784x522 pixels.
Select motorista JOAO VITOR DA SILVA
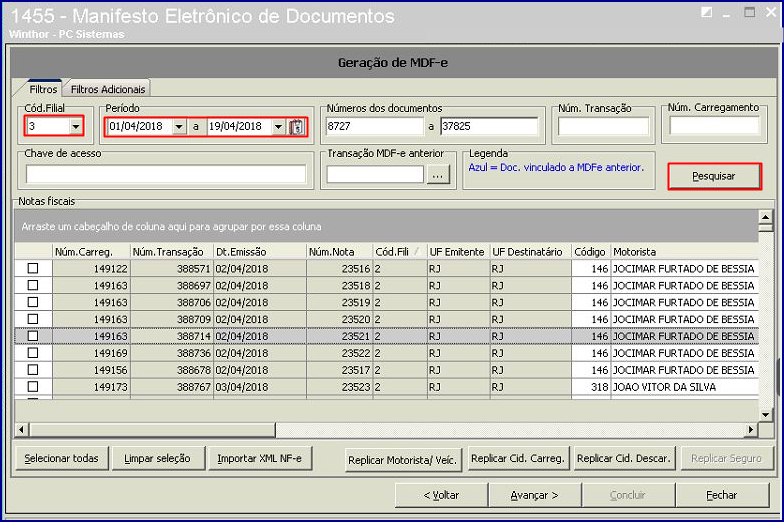pos(684,386)
